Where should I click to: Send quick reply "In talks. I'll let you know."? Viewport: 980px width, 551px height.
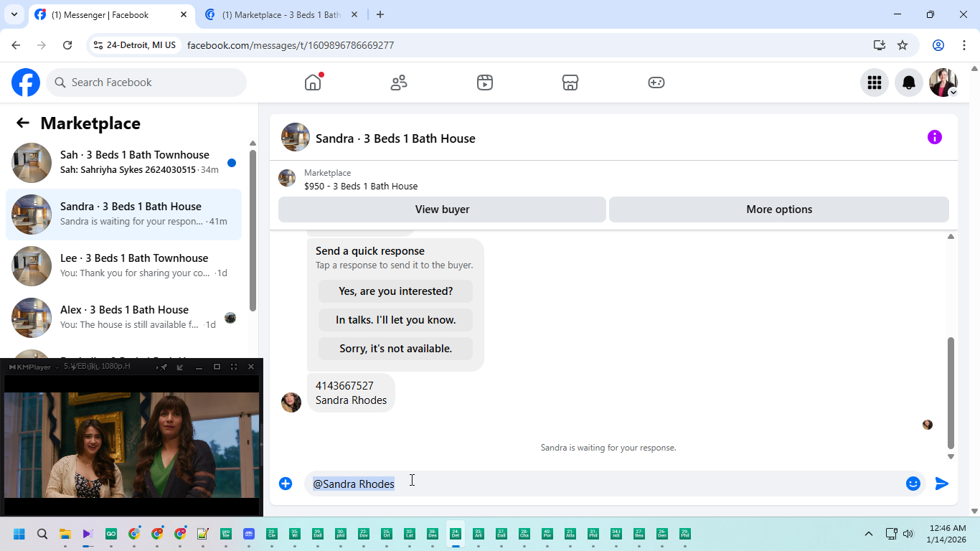tap(396, 320)
